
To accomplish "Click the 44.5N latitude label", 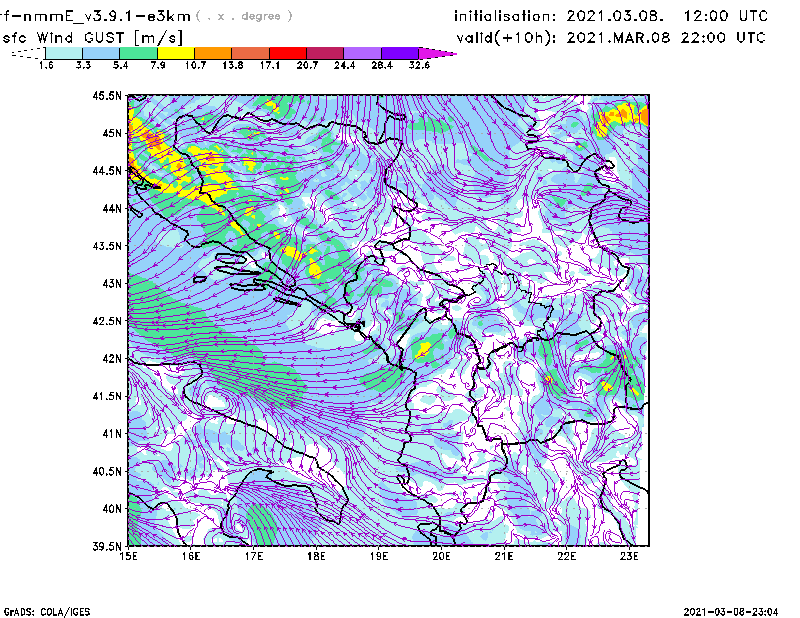I will (107, 171).
